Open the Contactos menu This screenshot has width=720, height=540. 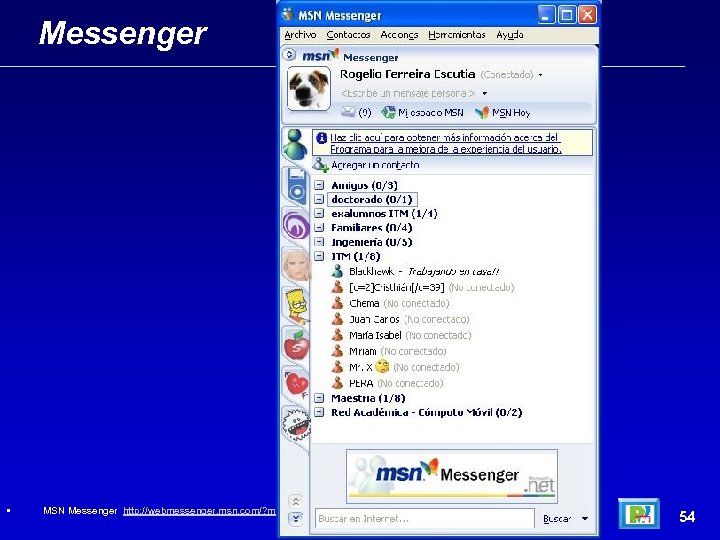coord(348,35)
